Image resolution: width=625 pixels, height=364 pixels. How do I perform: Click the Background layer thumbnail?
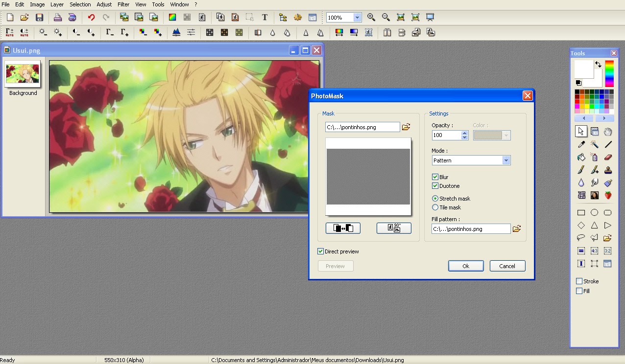[x=23, y=74]
